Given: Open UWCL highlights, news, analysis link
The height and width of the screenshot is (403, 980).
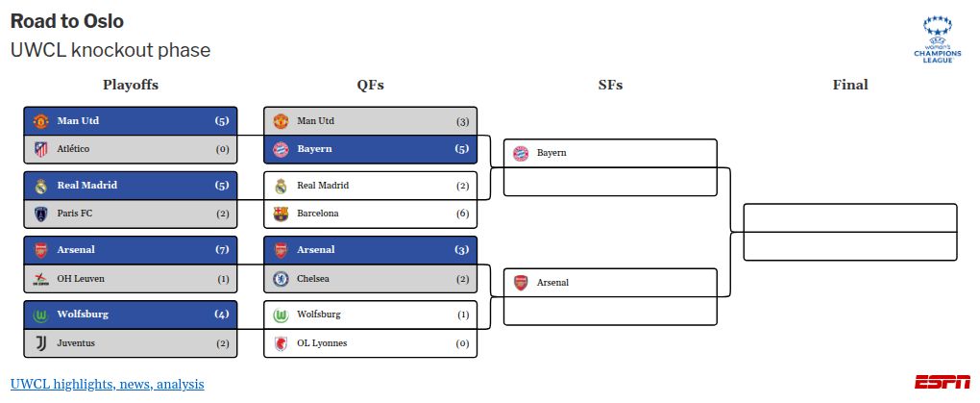Looking at the screenshot, I should (x=108, y=384).
